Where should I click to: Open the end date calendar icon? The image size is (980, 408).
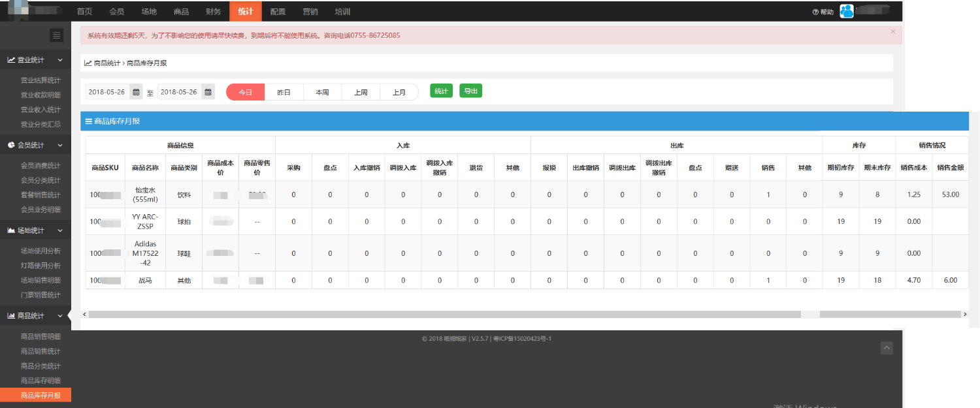point(208,92)
